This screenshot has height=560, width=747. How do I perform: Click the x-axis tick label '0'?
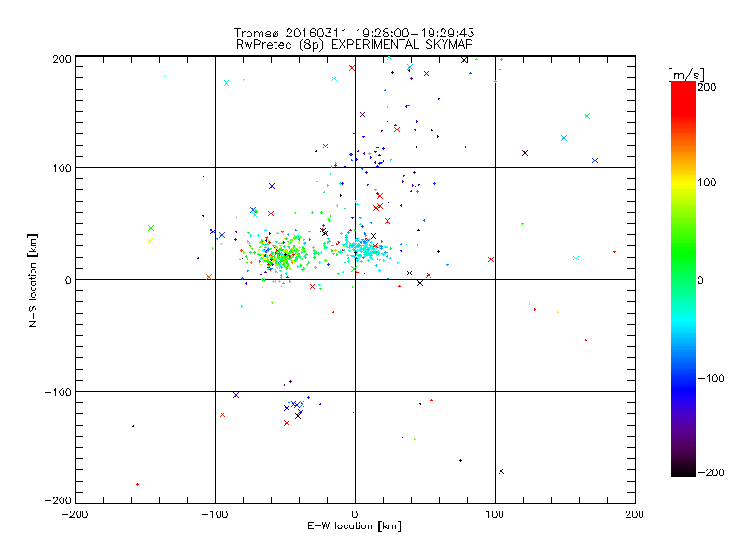pos(355,514)
